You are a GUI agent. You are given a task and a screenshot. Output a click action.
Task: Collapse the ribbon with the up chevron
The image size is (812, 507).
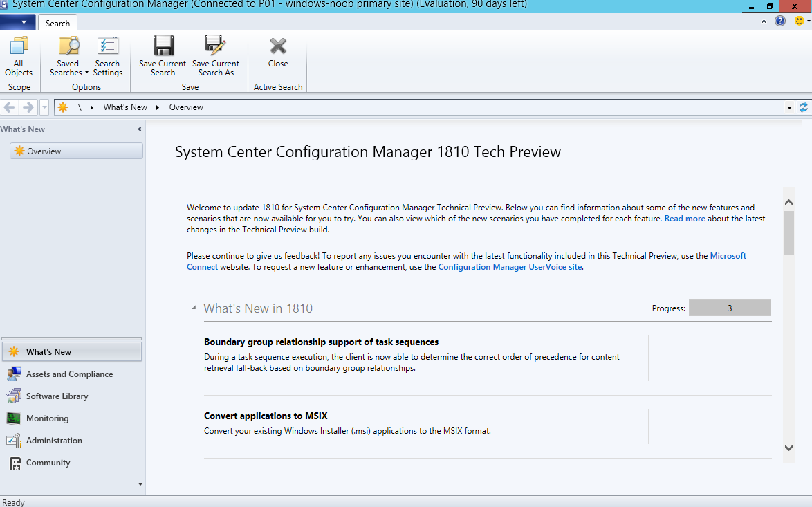click(764, 21)
